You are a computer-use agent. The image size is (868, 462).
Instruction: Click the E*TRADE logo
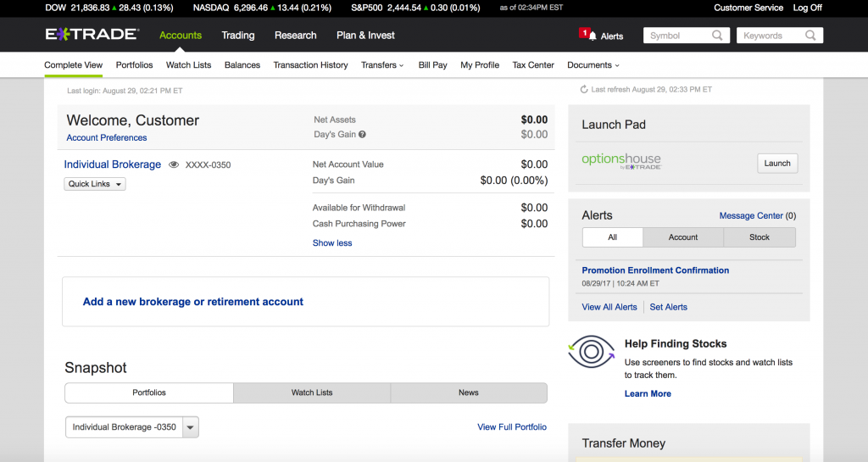point(92,34)
